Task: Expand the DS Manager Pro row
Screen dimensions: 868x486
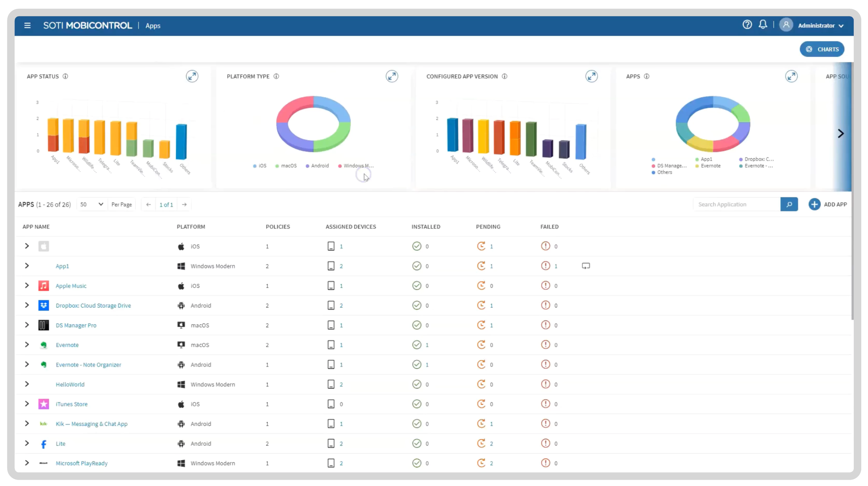Action: coord(27,325)
